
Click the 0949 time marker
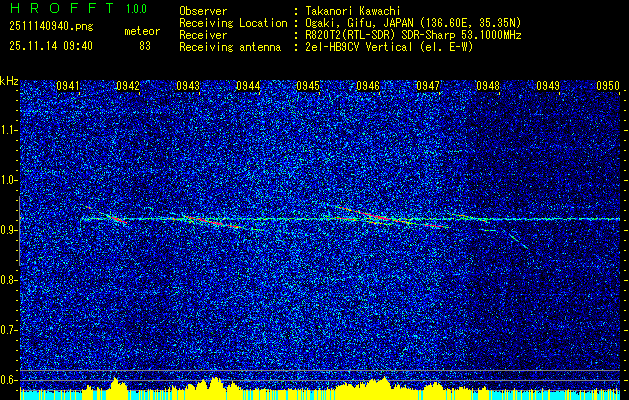click(x=548, y=86)
